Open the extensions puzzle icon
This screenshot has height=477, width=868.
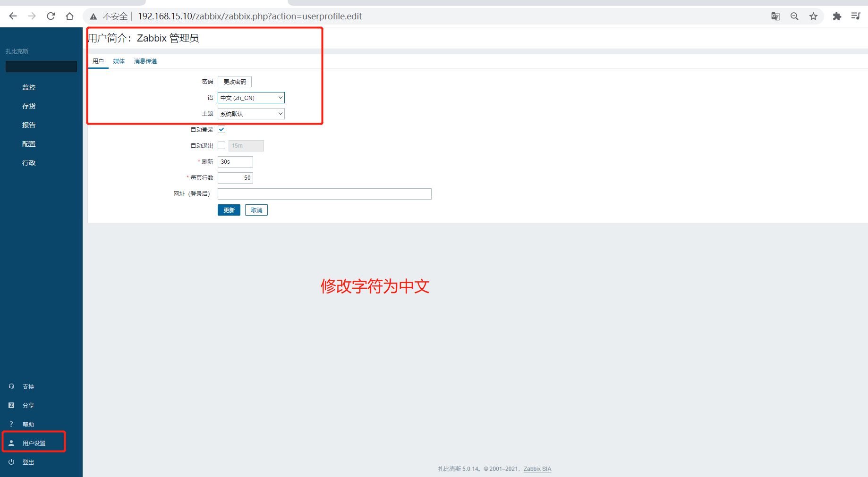point(837,16)
